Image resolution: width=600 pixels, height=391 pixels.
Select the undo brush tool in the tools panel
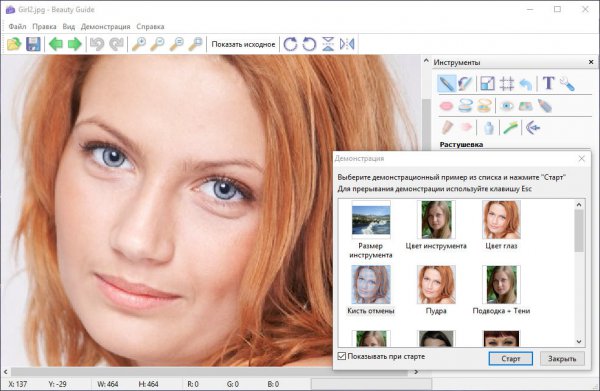(465, 83)
